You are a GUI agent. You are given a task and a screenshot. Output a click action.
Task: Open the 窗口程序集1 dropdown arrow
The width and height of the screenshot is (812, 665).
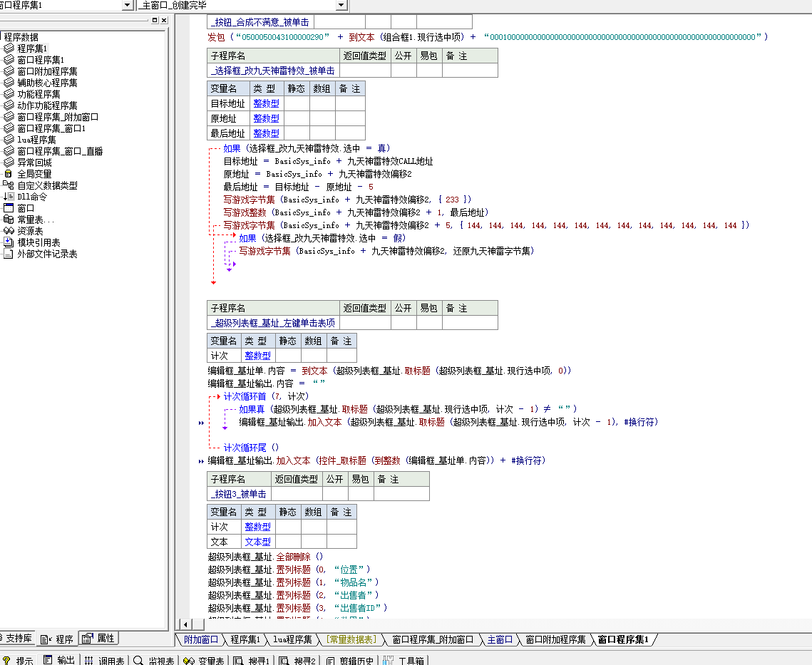point(128,5)
